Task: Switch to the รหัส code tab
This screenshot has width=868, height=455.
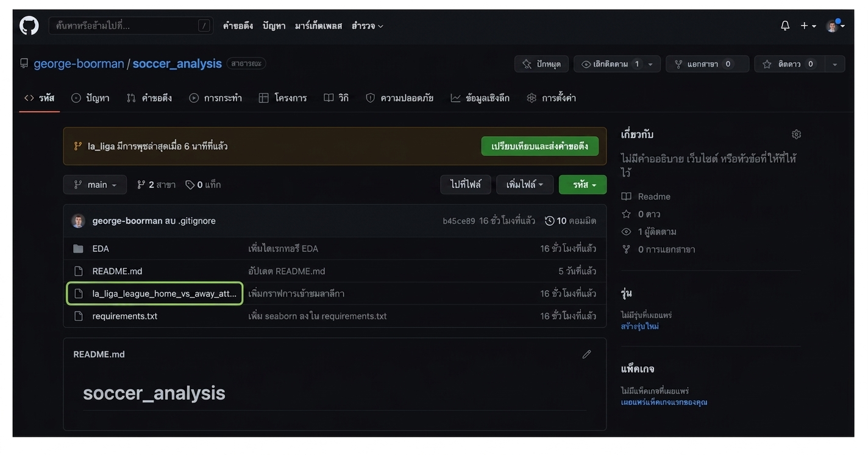Action: point(39,98)
